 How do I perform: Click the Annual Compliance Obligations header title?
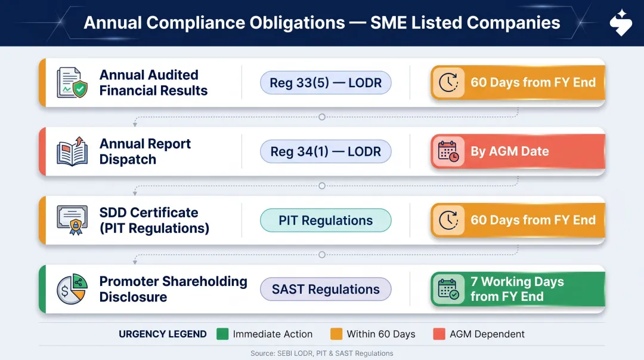coord(322,23)
